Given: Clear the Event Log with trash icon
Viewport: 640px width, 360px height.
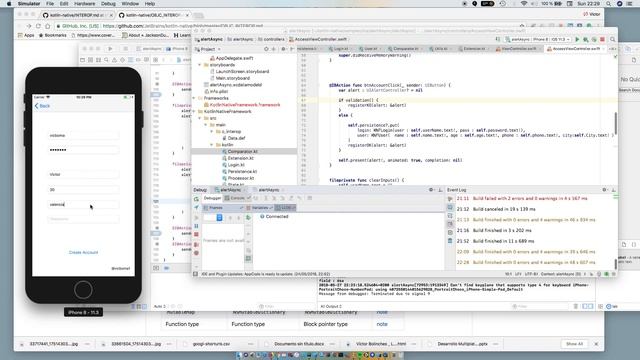Looking at the screenshot, I should coord(450,241).
